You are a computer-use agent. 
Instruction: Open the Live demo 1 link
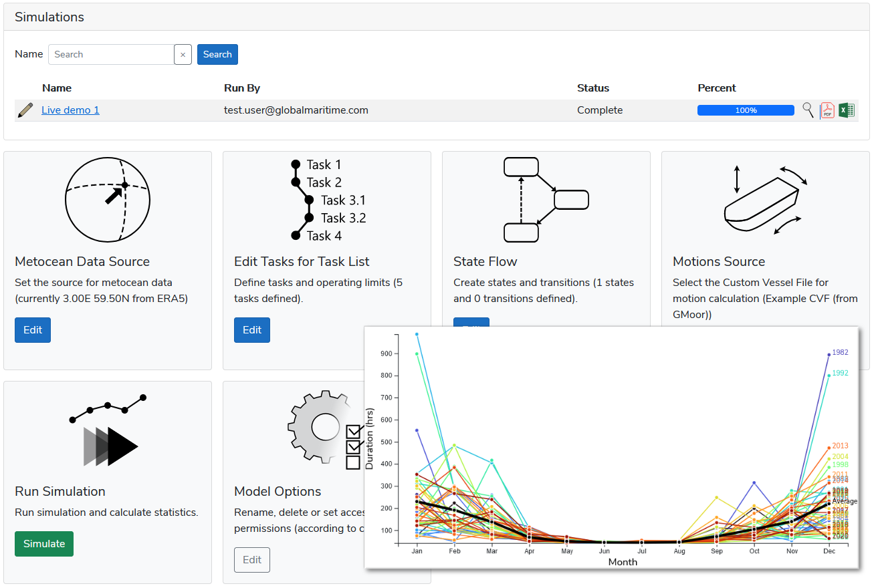click(70, 110)
